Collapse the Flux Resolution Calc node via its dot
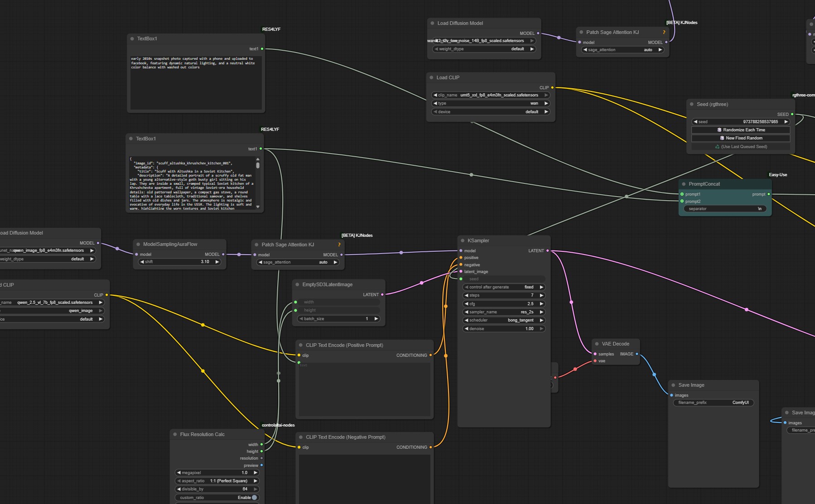Image resolution: width=815 pixels, height=504 pixels. pos(175,434)
